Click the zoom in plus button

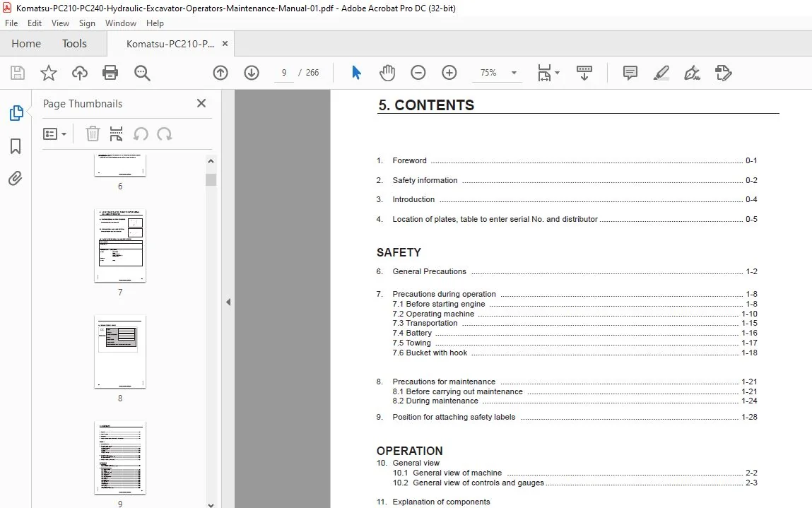click(449, 73)
